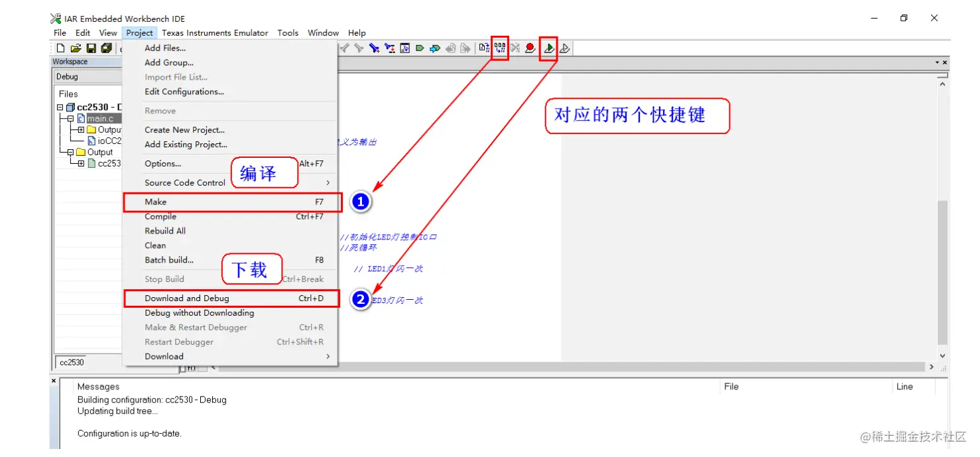Image resolution: width=980 pixels, height=457 pixels.
Task: Open the View menu
Action: (x=108, y=33)
